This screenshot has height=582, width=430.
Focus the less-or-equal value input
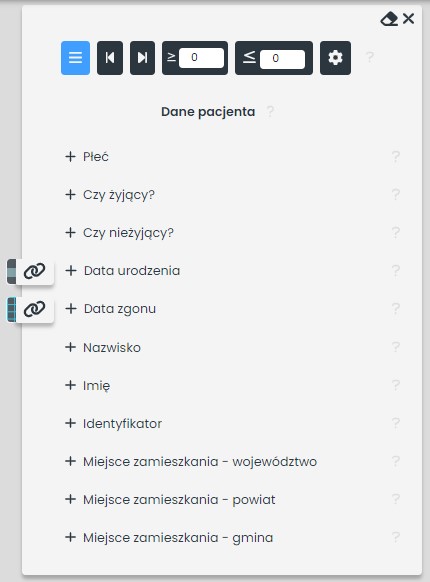pyautogui.click(x=283, y=59)
